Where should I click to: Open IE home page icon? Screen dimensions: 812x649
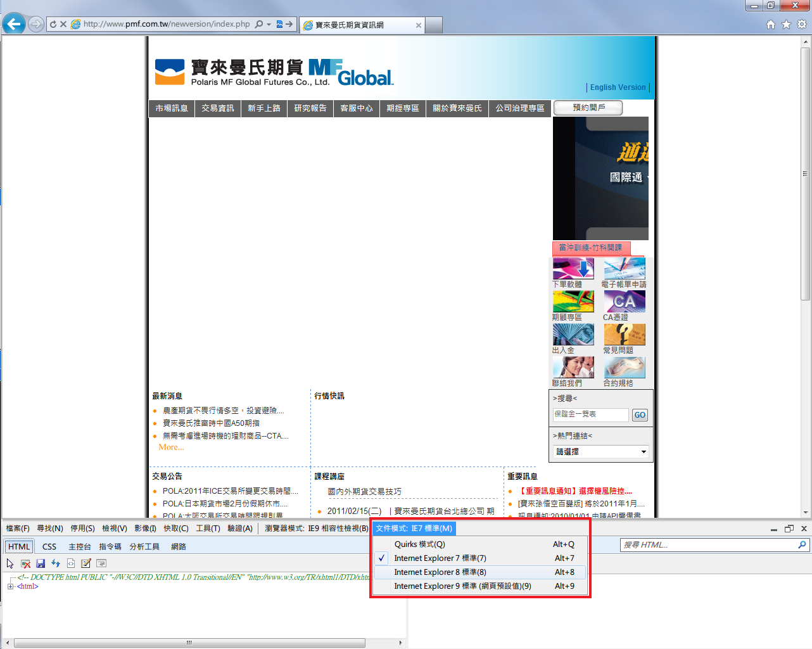point(771,25)
